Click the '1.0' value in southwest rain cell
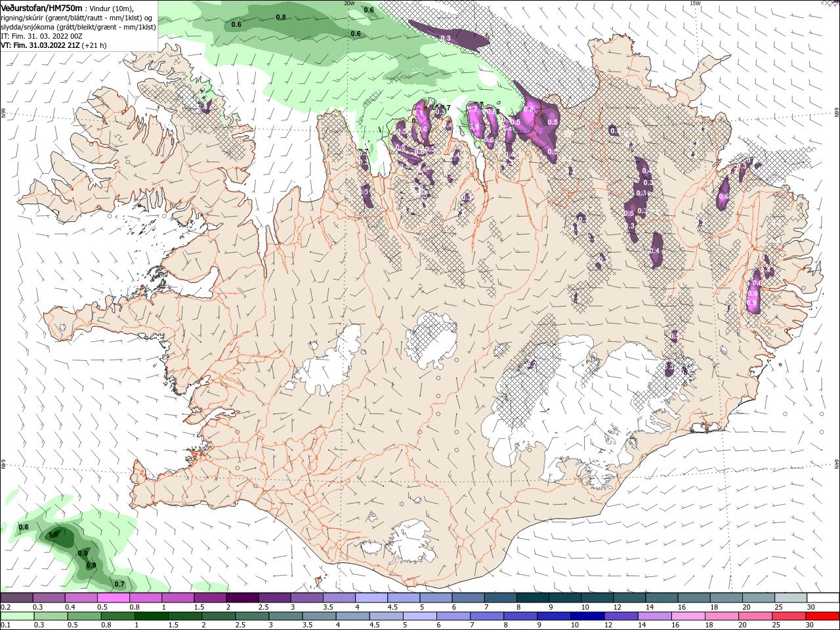The image size is (840, 630). [54, 535]
